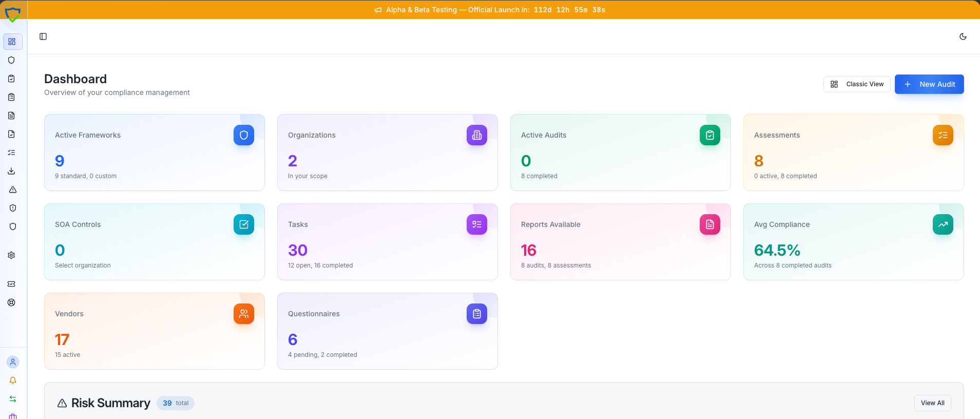The height and width of the screenshot is (419, 980).
Task: Open the notifications bell in the sidebar
Action: pos(13,380)
